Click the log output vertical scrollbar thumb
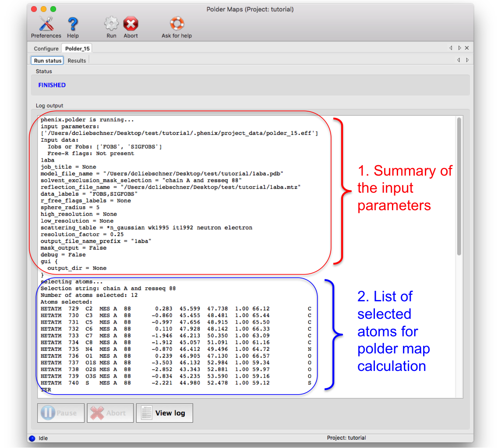 tap(459, 186)
